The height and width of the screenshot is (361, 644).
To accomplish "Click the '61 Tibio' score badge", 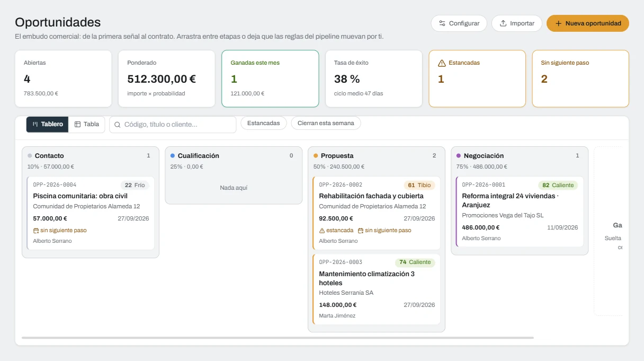I will point(419,186).
